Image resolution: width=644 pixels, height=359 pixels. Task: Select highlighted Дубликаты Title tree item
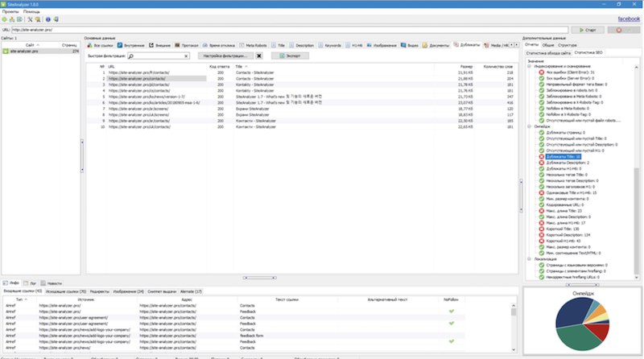click(563, 156)
